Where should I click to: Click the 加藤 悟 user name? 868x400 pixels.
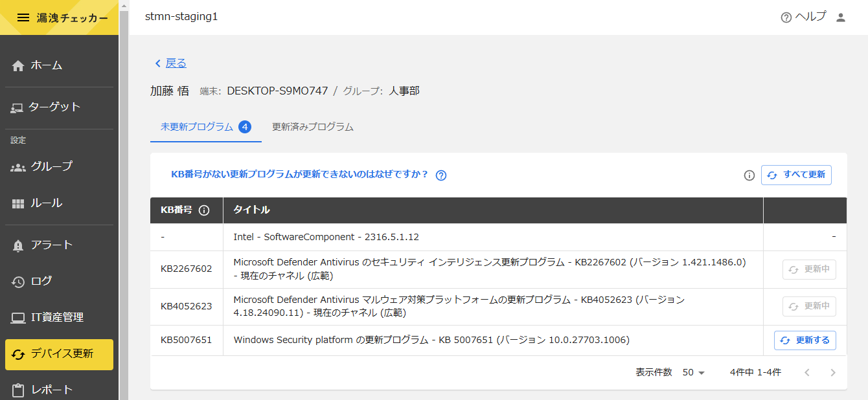tap(170, 91)
